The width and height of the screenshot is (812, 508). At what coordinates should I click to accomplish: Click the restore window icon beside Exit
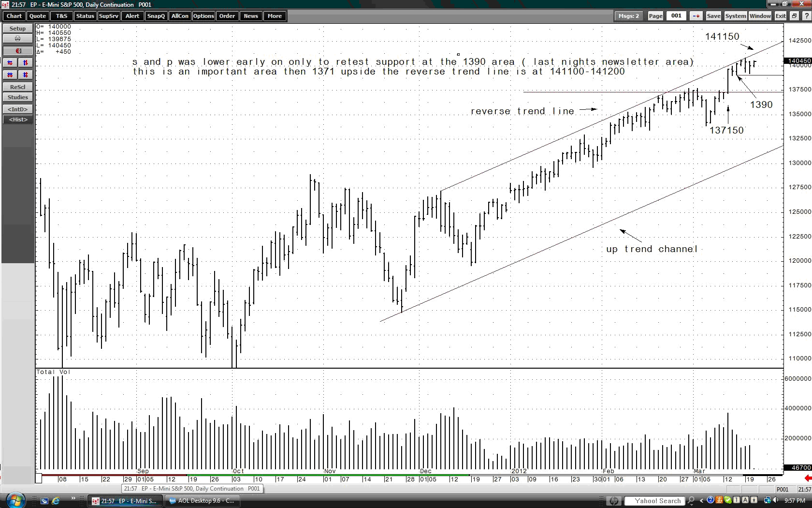click(x=794, y=16)
